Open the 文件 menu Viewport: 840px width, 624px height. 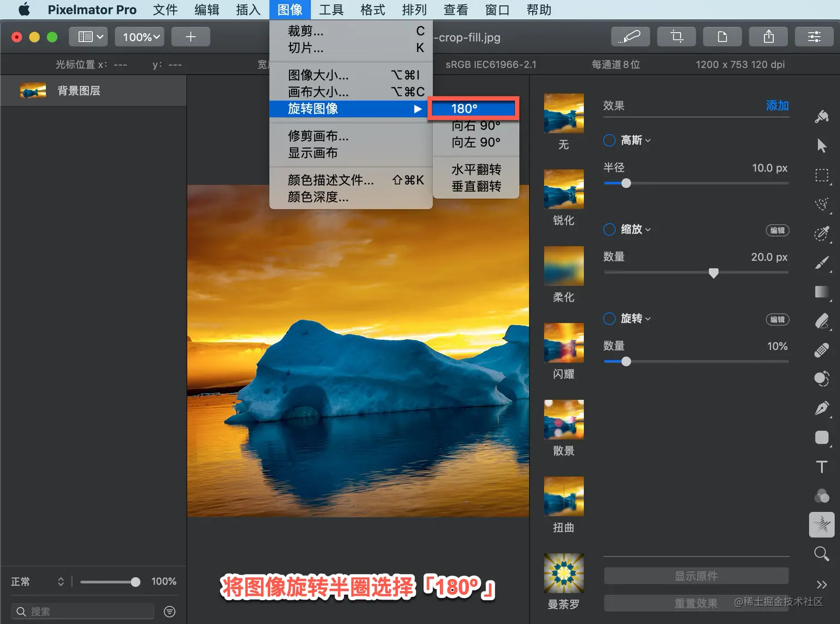[x=165, y=9]
